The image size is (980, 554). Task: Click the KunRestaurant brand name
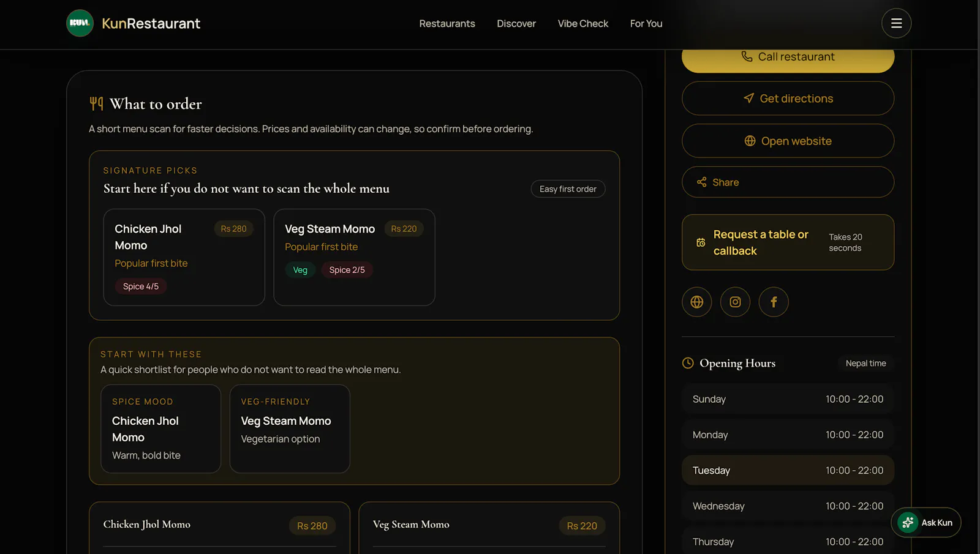tap(151, 23)
